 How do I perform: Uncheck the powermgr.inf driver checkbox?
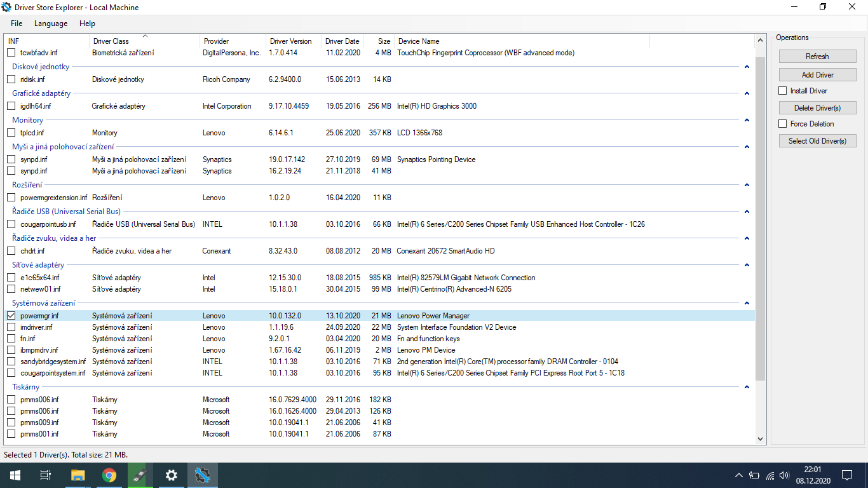11,316
